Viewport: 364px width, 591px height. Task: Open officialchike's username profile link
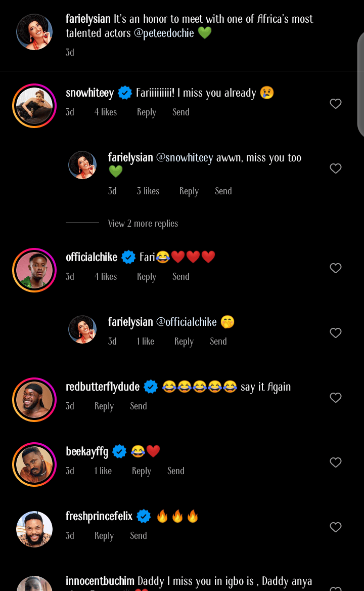92,257
